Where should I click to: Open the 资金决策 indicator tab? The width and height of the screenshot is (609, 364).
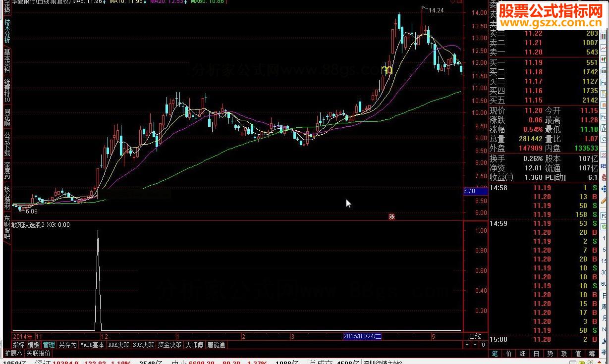(x=170, y=345)
